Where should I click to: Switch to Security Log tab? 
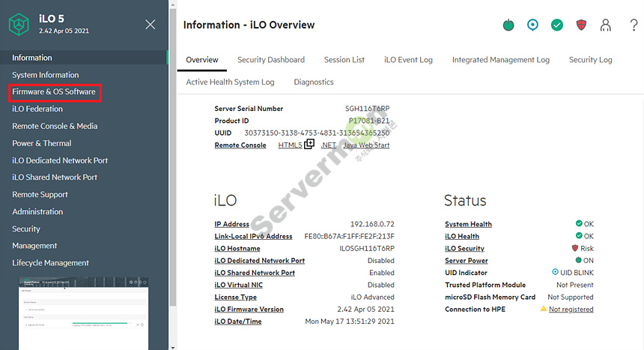point(591,60)
